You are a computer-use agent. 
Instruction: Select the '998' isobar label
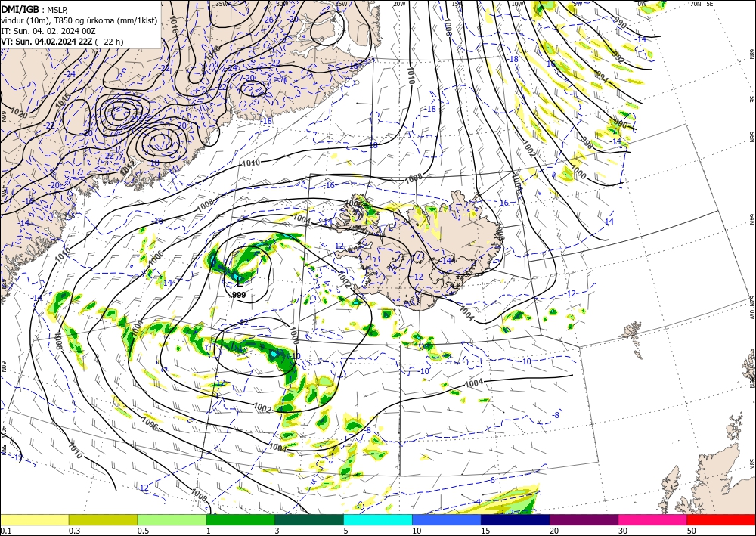587,143
